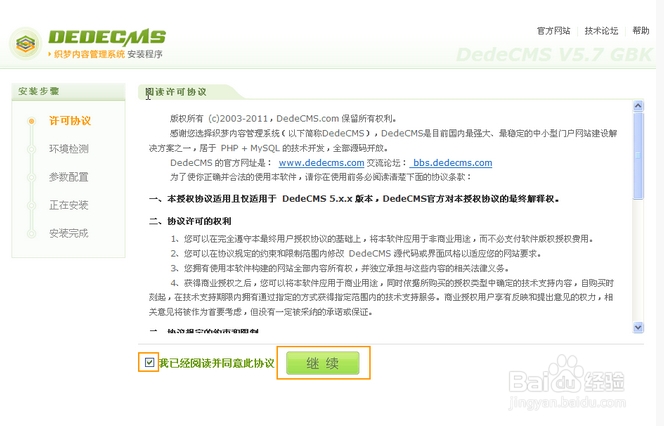
Task: Click the green 继续 button
Action: point(323,363)
